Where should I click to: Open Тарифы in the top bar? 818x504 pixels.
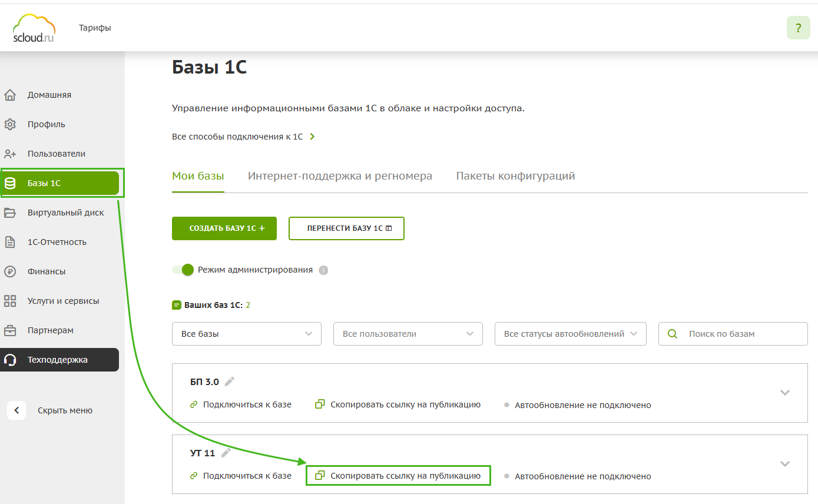(x=95, y=28)
